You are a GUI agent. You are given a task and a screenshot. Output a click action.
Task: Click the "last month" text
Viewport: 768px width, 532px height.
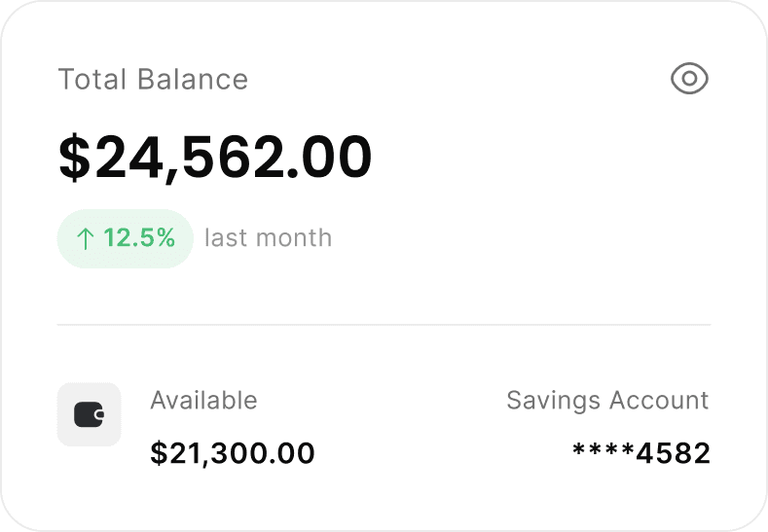[268, 238]
